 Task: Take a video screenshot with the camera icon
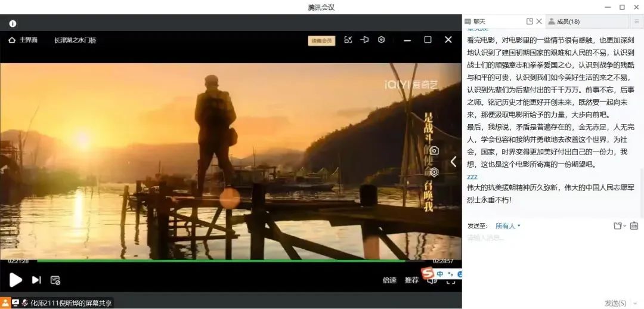[434, 151]
